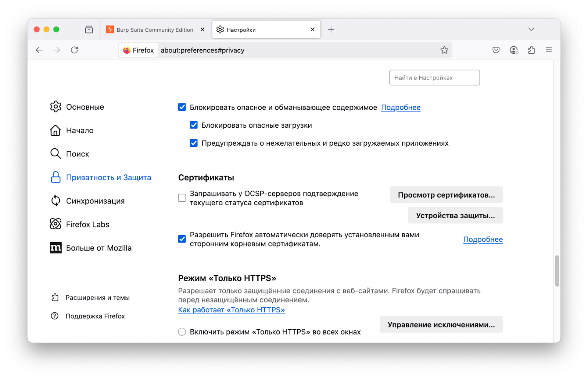Close the Настройки tab
Screen dimensions: 588x379
[x=313, y=29]
